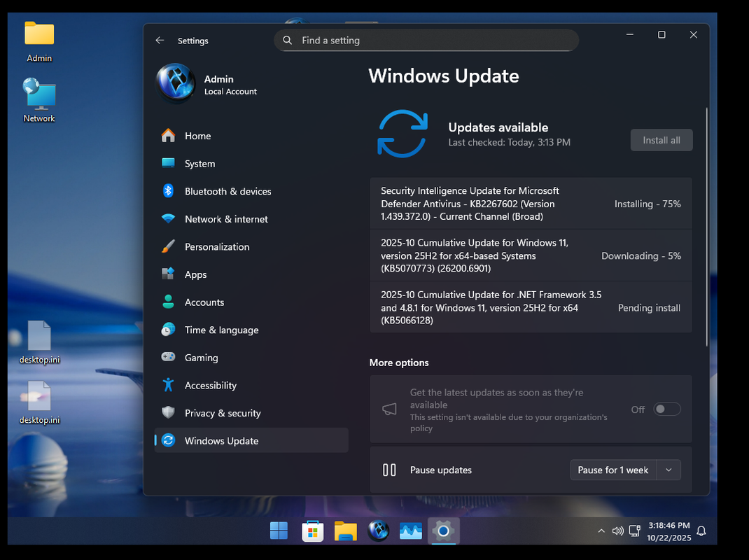This screenshot has width=749, height=560.
Task: Click Last checked: Today, 3:13 PM text
Action: click(x=509, y=142)
